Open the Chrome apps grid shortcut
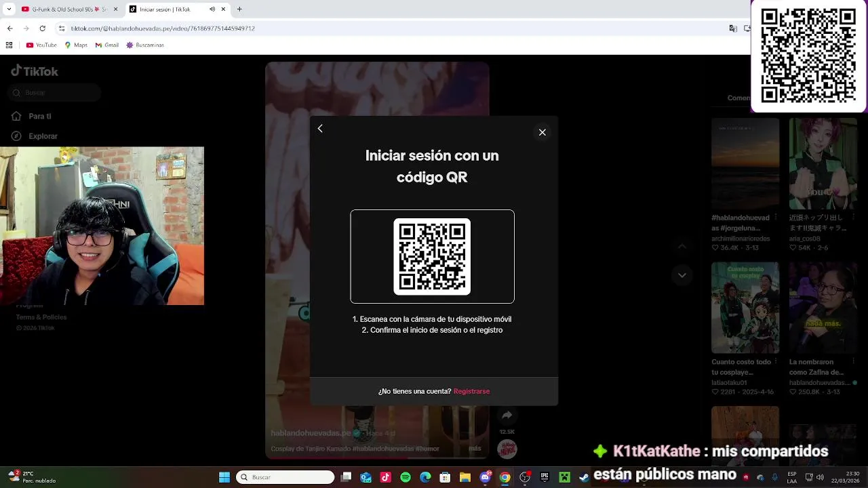This screenshot has width=868, height=488. 9,45
